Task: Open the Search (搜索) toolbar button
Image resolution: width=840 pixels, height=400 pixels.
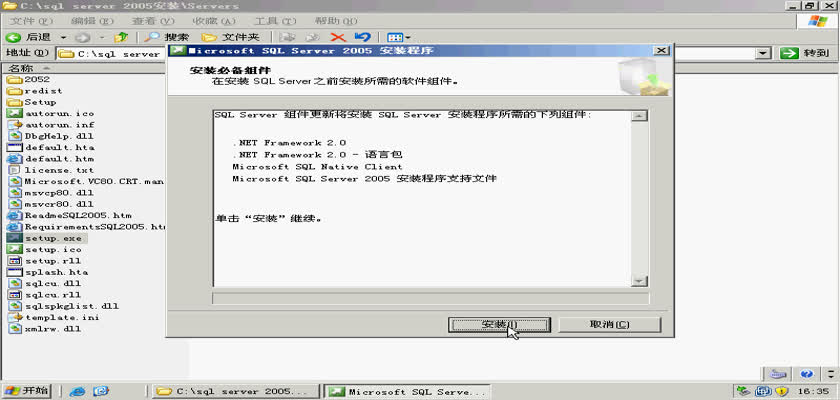Action: tap(168, 37)
